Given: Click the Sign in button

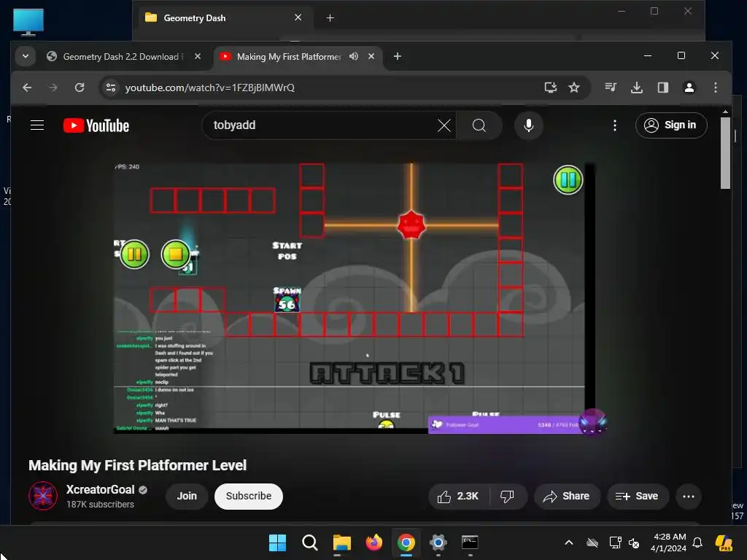Looking at the screenshot, I should [671, 125].
